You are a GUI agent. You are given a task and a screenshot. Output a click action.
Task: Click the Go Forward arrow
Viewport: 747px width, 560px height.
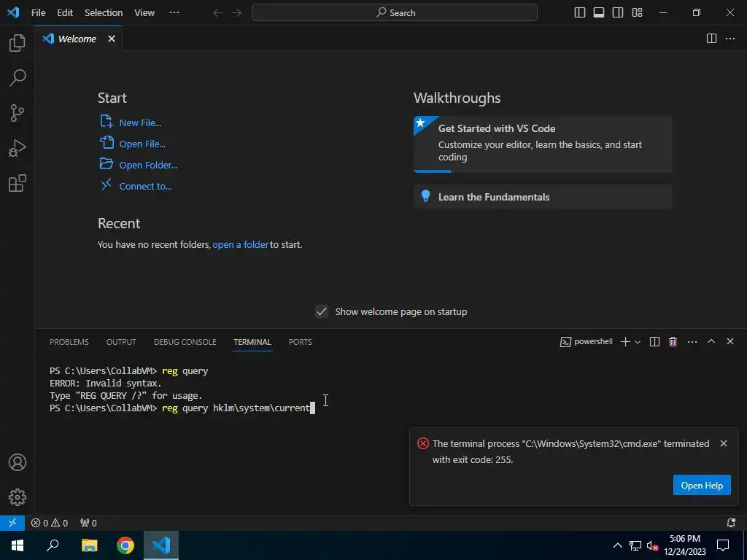coord(237,13)
